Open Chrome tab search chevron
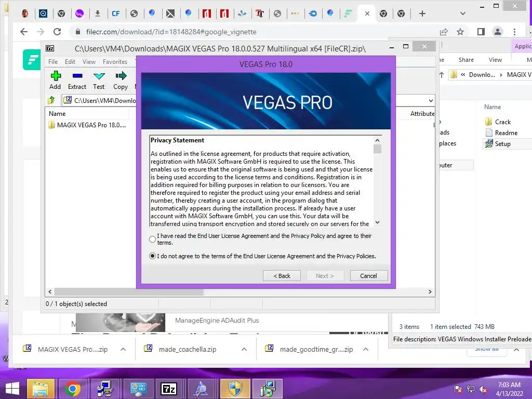 coord(462,14)
